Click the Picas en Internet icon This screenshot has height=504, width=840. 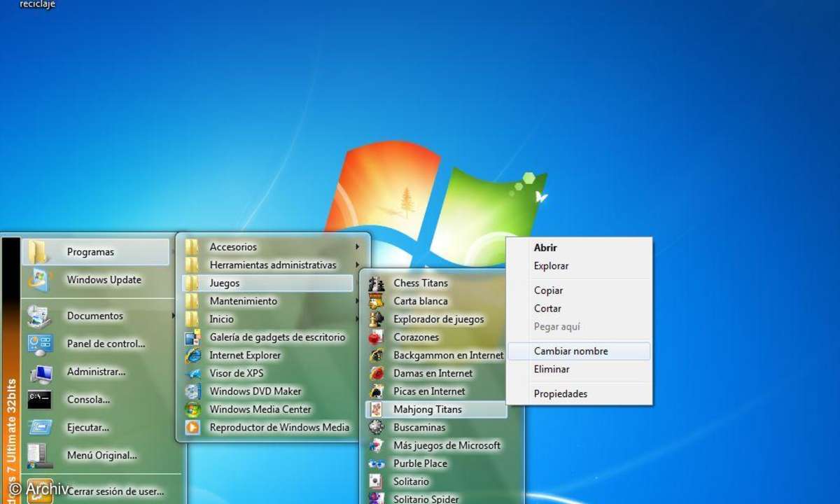point(377,391)
